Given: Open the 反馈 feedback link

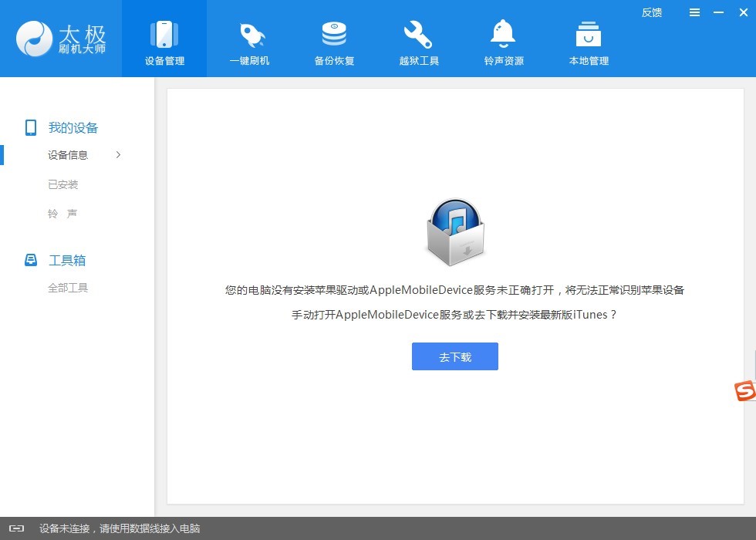Looking at the screenshot, I should (652, 12).
